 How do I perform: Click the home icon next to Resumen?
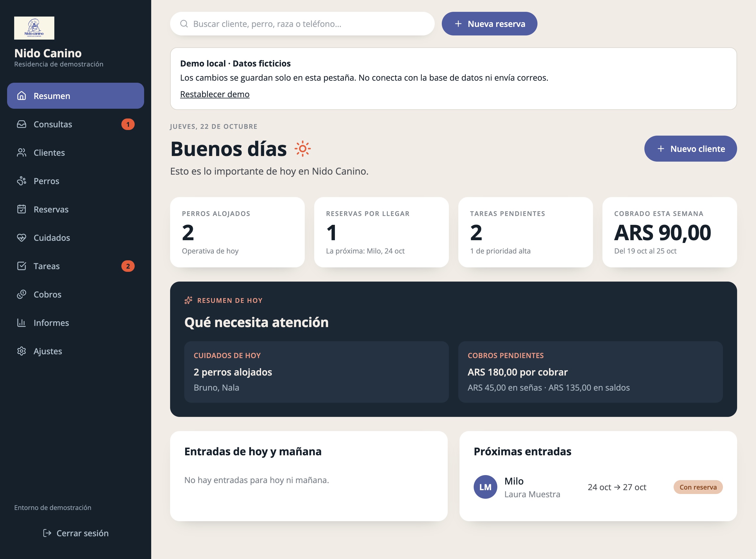coord(21,96)
